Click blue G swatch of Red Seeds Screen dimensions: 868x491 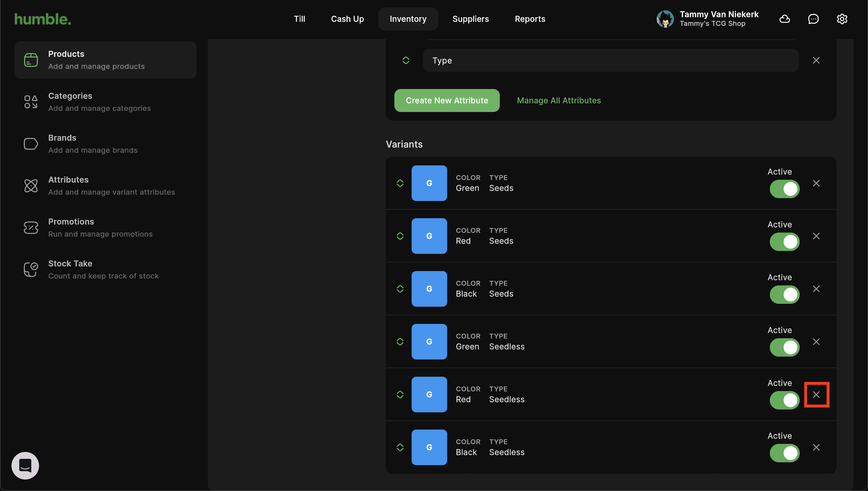pos(429,236)
